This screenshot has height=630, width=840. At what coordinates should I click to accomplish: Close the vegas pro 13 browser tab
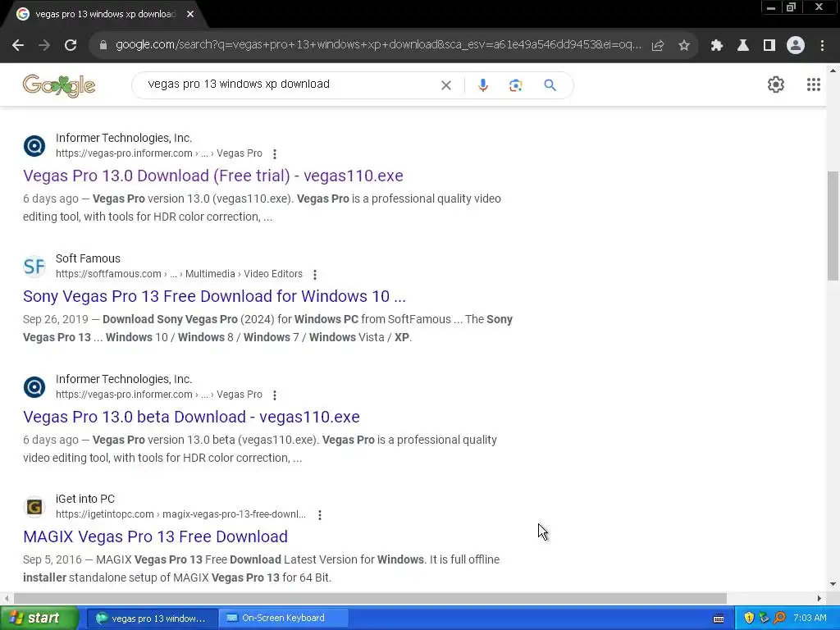(x=190, y=15)
